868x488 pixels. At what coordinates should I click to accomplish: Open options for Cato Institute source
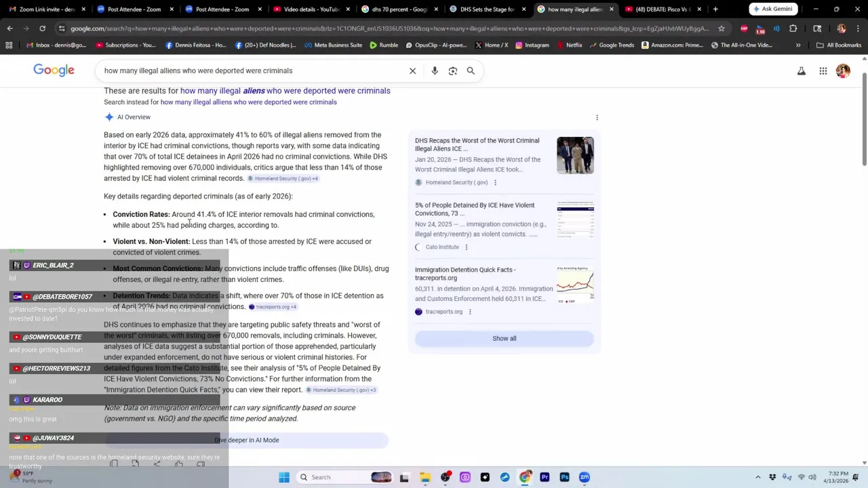click(466, 247)
